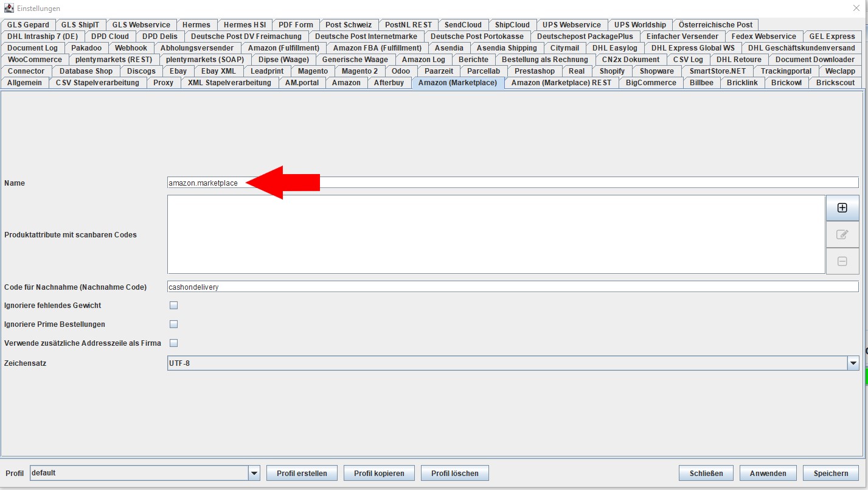This screenshot has width=868, height=490.
Task: Check Verwende zusätzliche Addresszeile als Firma
Action: 173,343
